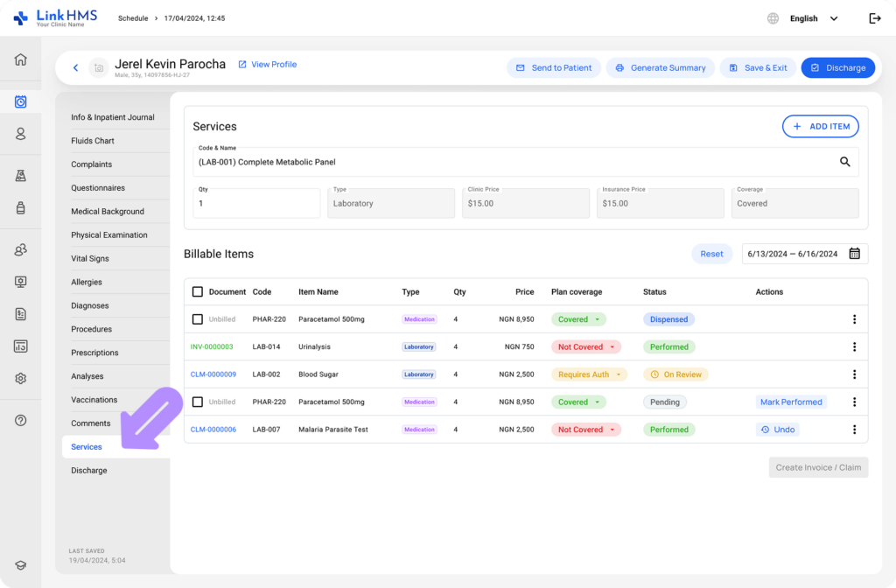This screenshot has width=896, height=588.
Task: Click the Code & Name search field
Action: [525, 162]
